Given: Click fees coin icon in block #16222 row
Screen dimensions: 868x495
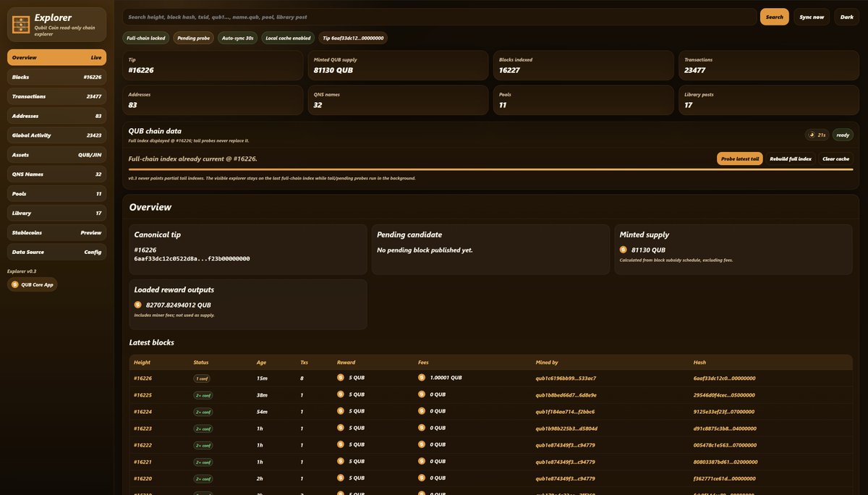Looking at the screenshot, I should click(422, 444).
